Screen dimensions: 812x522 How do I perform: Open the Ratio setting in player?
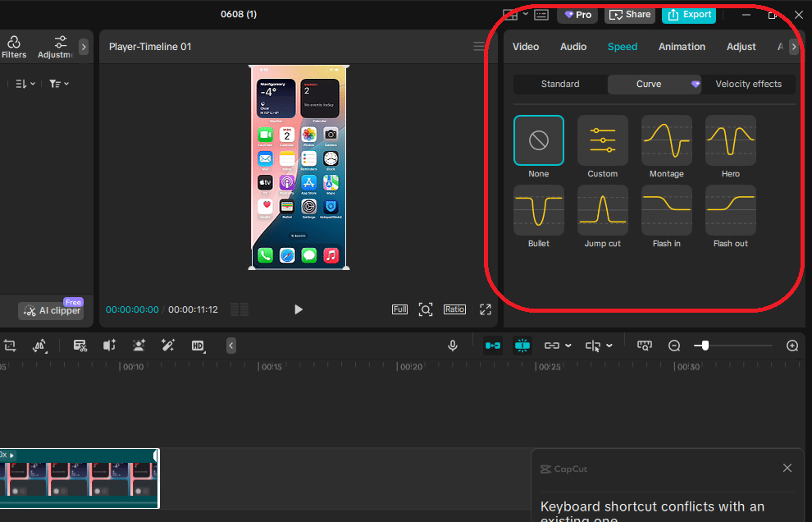point(454,309)
